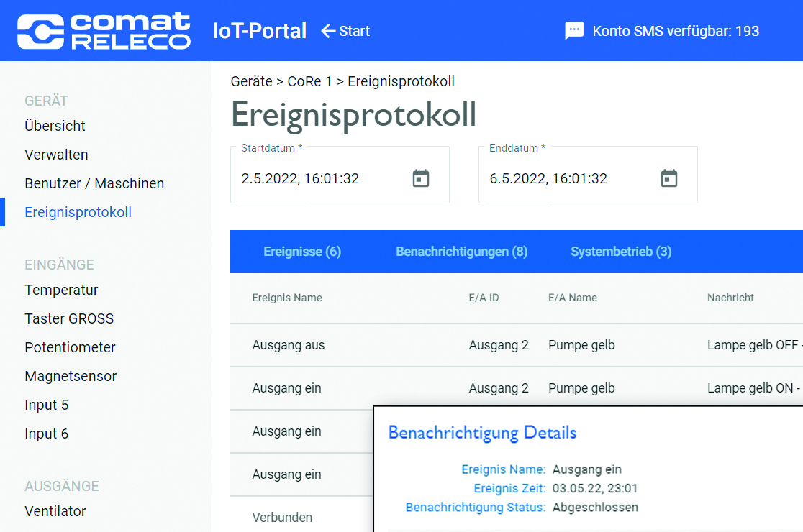
Task: Go to Benutzer / Maschinen
Action: 94,183
